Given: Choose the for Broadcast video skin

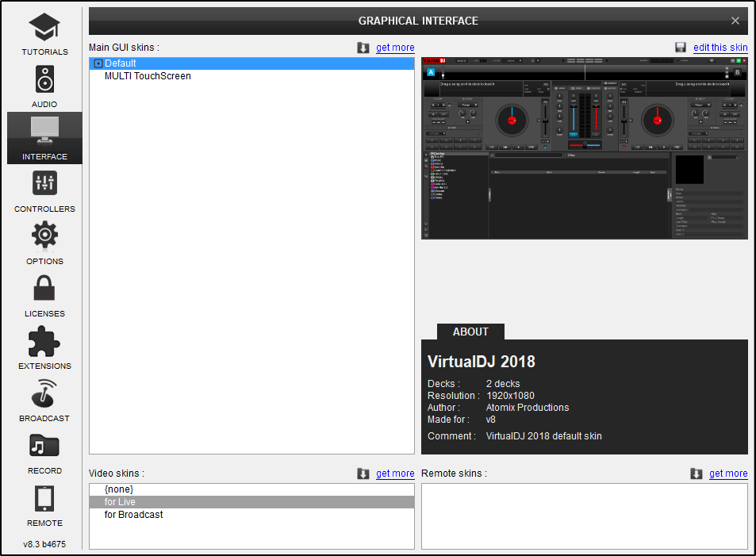Looking at the screenshot, I should (251, 515).
